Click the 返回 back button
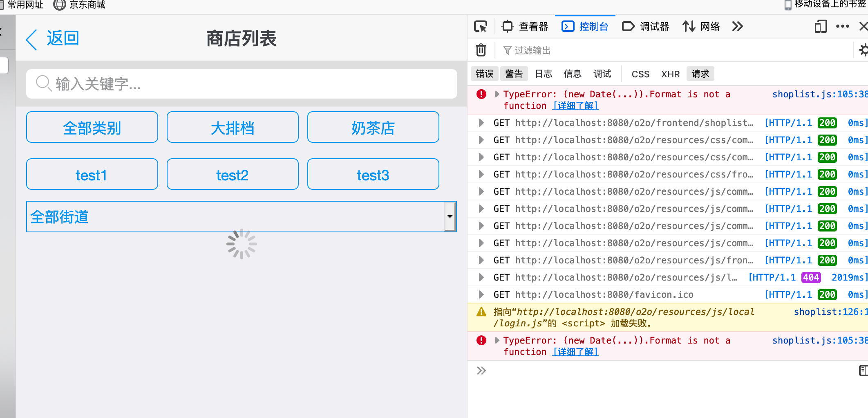The image size is (868, 418). (x=63, y=38)
